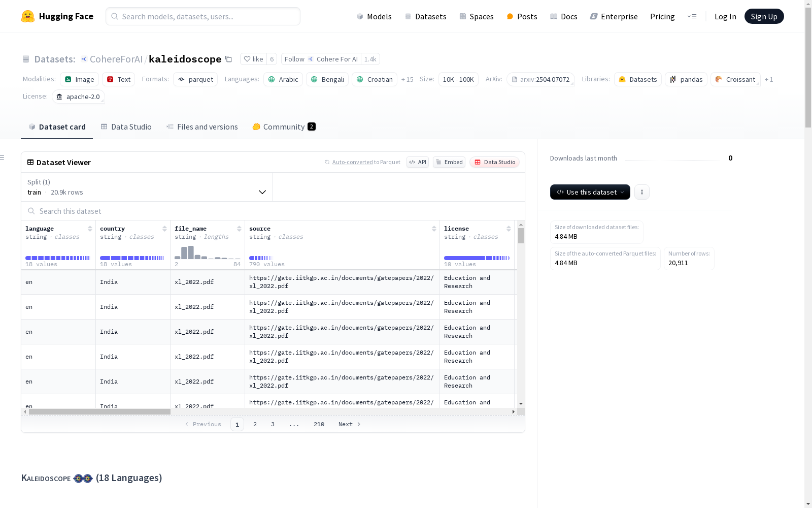
Task: Follow Cohere For AI button
Action: tap(321, 59)
